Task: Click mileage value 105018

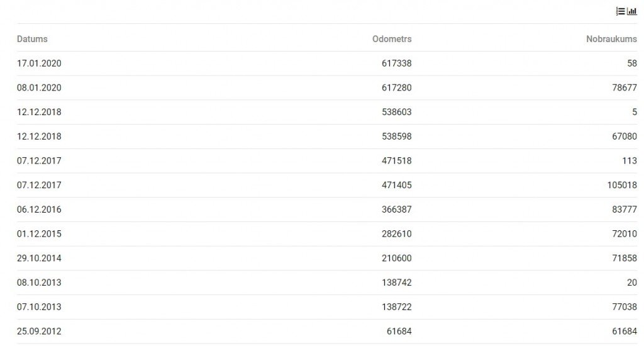Action: tap(622, 185)
